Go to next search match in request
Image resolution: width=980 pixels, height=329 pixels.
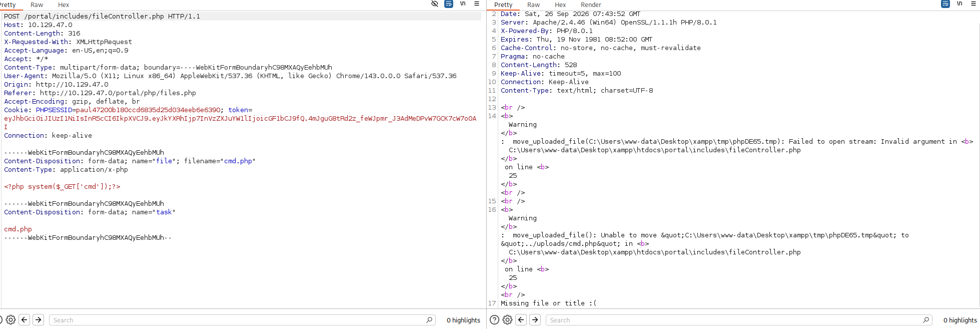pyautogui.click(x=39, y=320)
